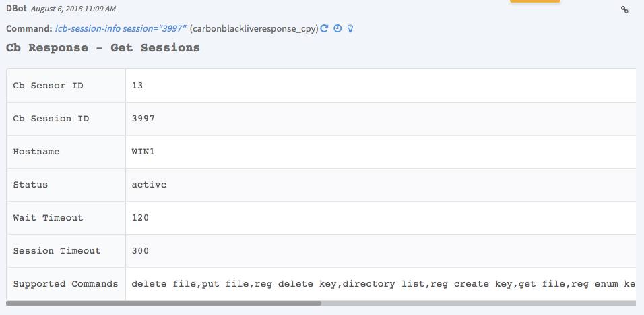
Task: Click the link icon at top right
Action: (624, 9)
